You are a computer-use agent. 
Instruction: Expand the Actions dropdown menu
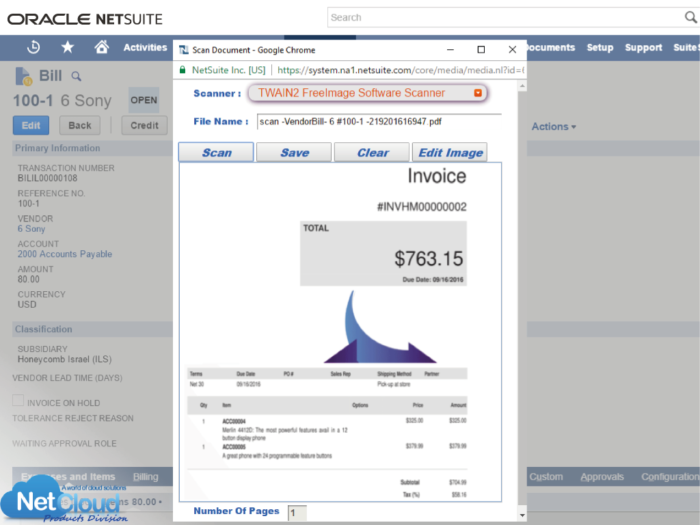[x=554, y=127]
